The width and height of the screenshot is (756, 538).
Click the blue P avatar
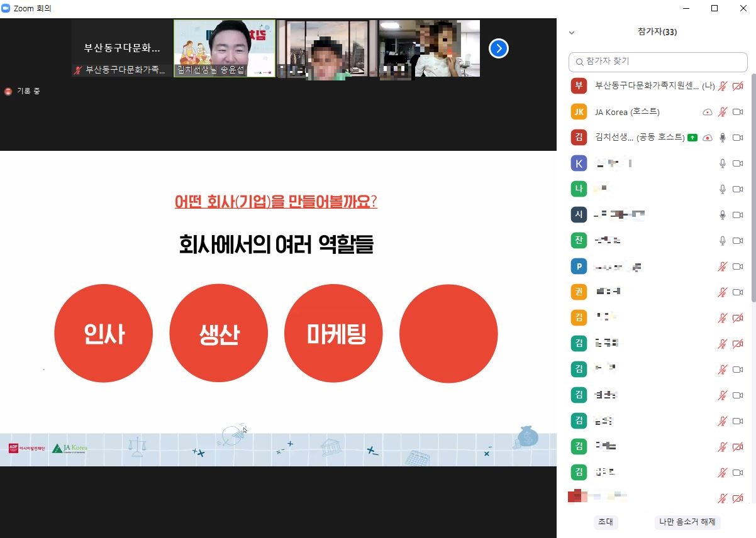tap(579, 266)
